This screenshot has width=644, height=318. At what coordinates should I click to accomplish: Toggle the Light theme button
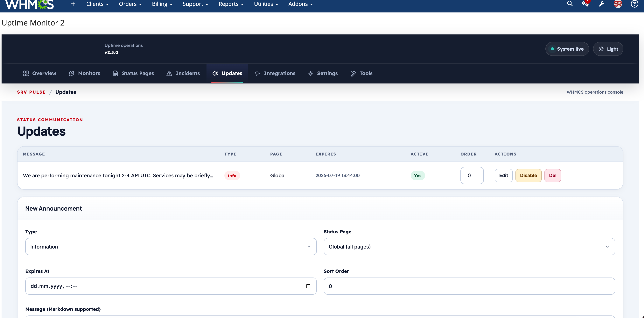coord(608,49)
